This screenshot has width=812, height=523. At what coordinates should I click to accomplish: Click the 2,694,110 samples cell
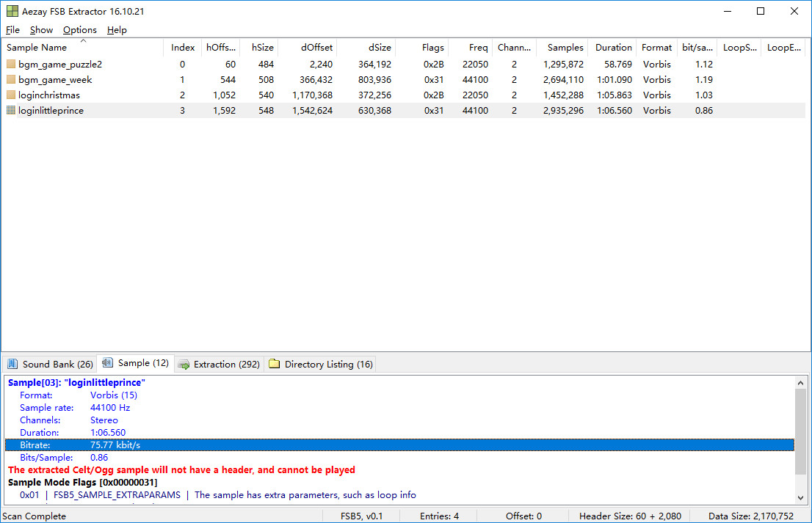(x=563, y=80)
